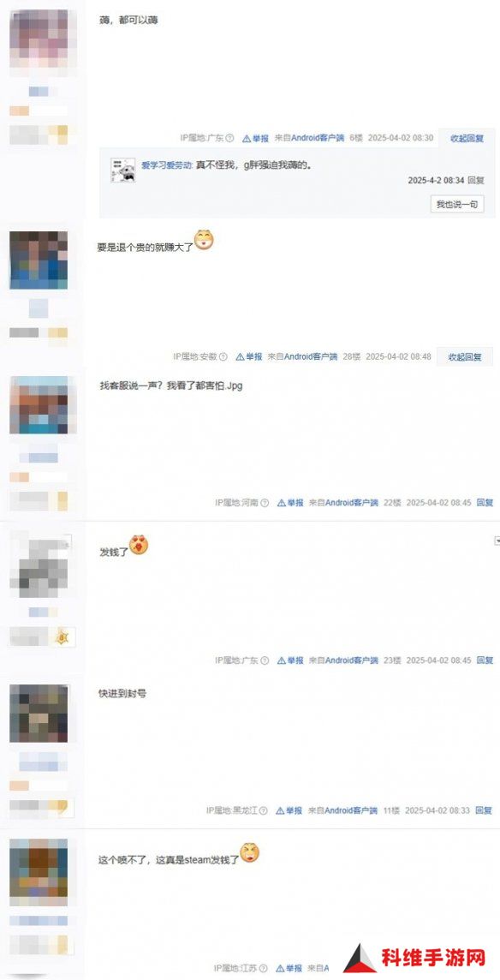Image resolution: width=500 pixels, height=980 pixels.
Task: Open the blurred avatar beside the 快进到封号 post
Action: 39,713
